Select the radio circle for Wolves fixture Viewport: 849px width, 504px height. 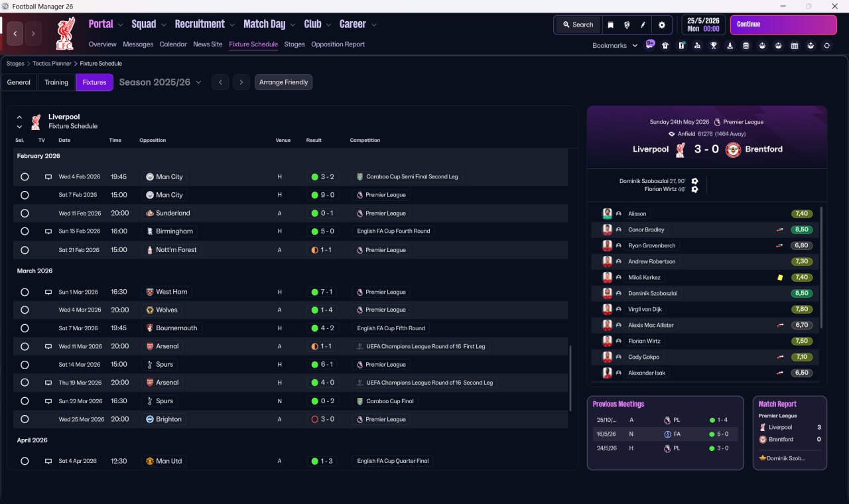[25, 310]
